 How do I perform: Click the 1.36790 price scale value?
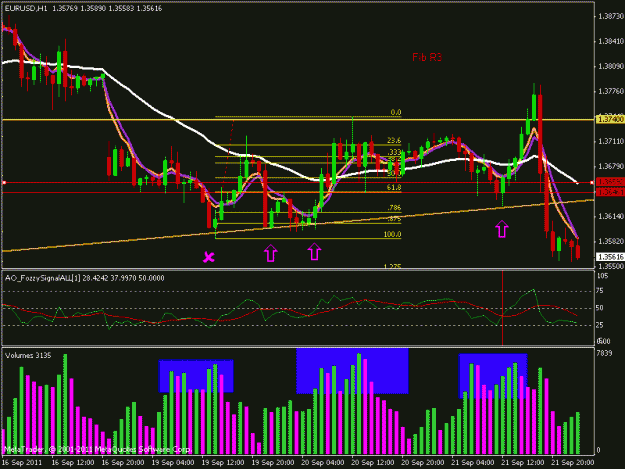click(611, 166)
